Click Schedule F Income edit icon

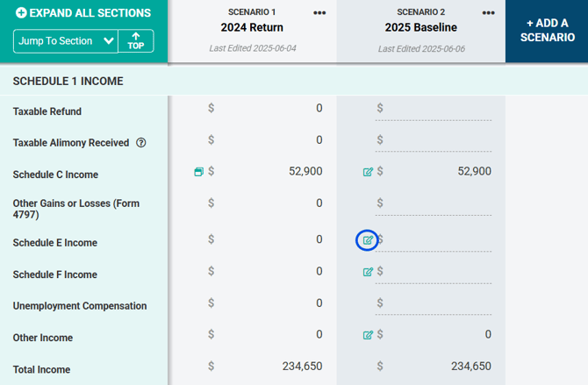368,272
